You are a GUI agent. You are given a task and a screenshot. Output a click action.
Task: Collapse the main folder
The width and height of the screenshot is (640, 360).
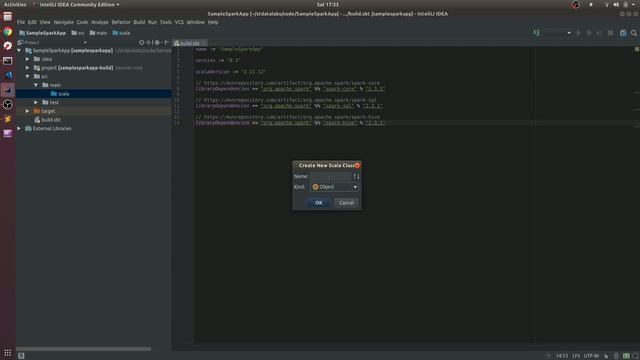(x=36, y=85)
